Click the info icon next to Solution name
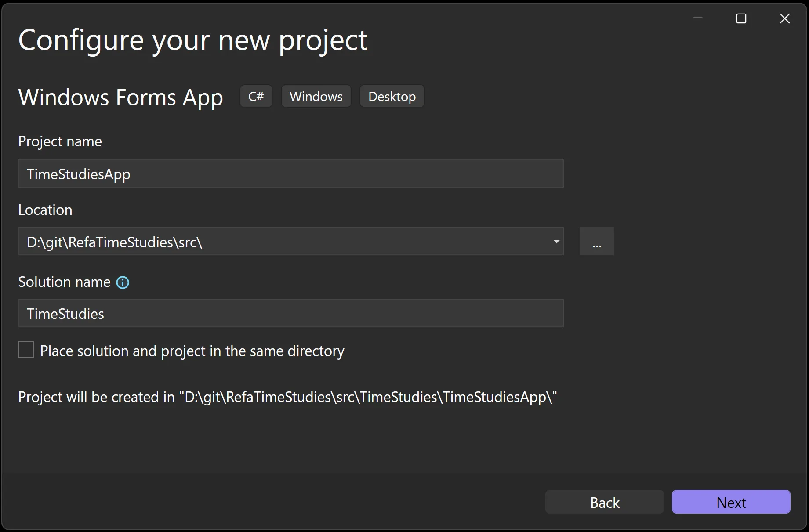Viewport: 809px width, 532px height. [x=123, y=282]
